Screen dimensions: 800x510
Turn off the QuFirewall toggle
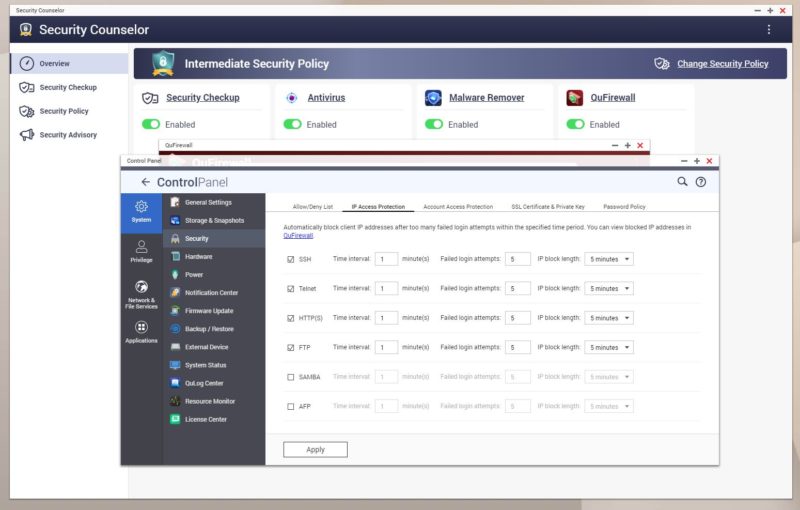click(575, 125)
